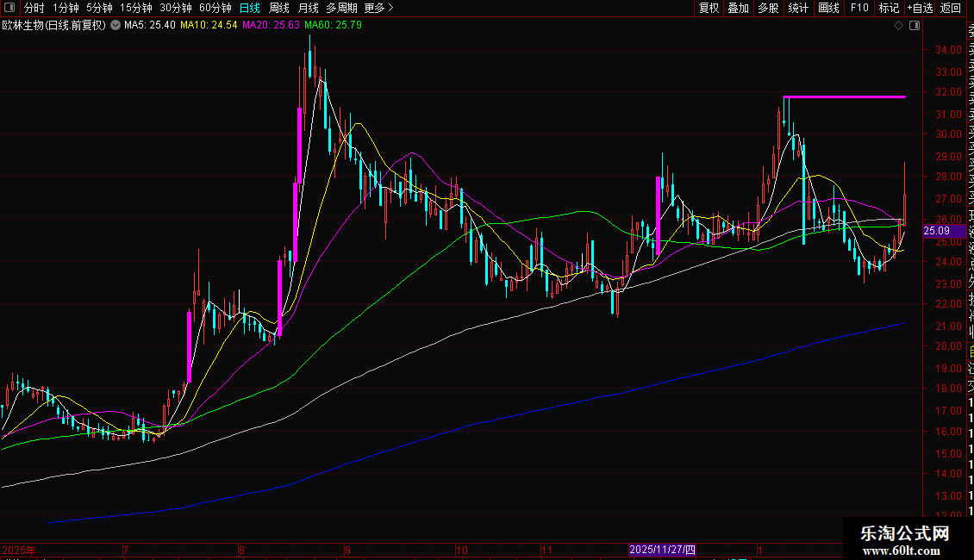Select the 月线 monthly chart tab
This screenshot has height=560, width=974.
click(308, 8)
